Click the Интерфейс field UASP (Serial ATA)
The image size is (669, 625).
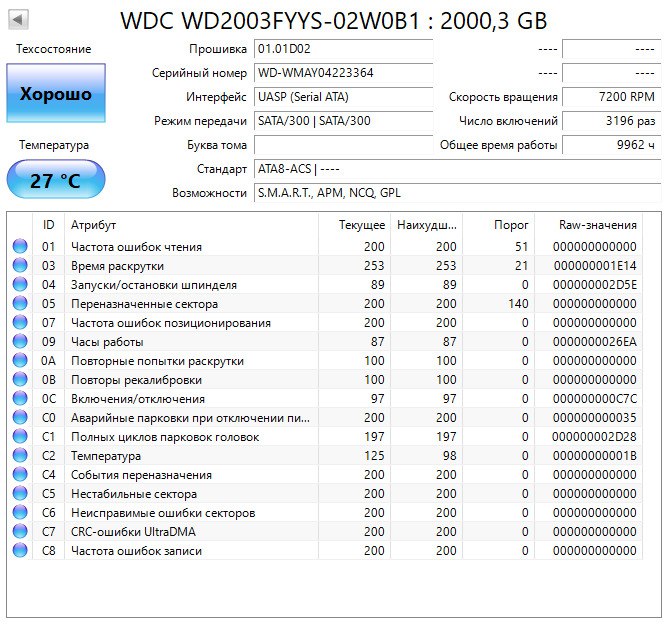[x=343, y=97]
